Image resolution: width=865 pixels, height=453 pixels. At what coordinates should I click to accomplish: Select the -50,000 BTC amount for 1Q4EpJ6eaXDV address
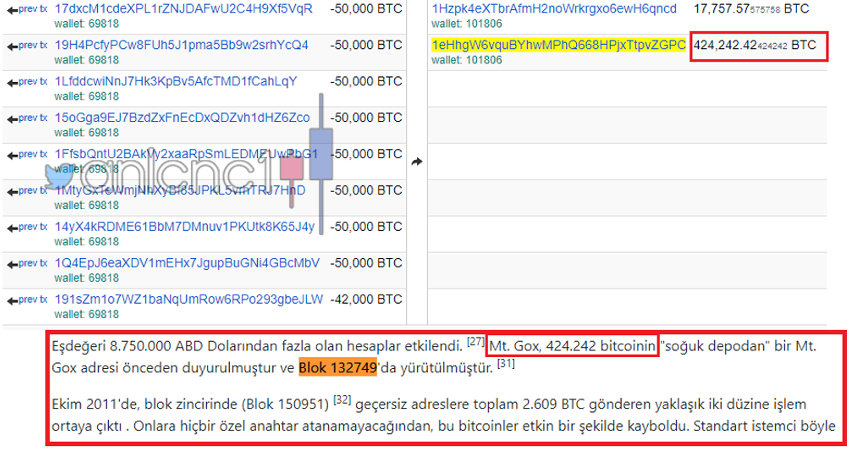click(x=366, y=264)
